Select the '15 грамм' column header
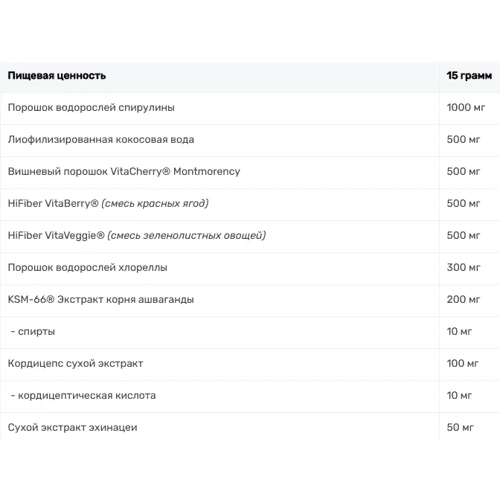The image size is (500, 500). [469, 76]
